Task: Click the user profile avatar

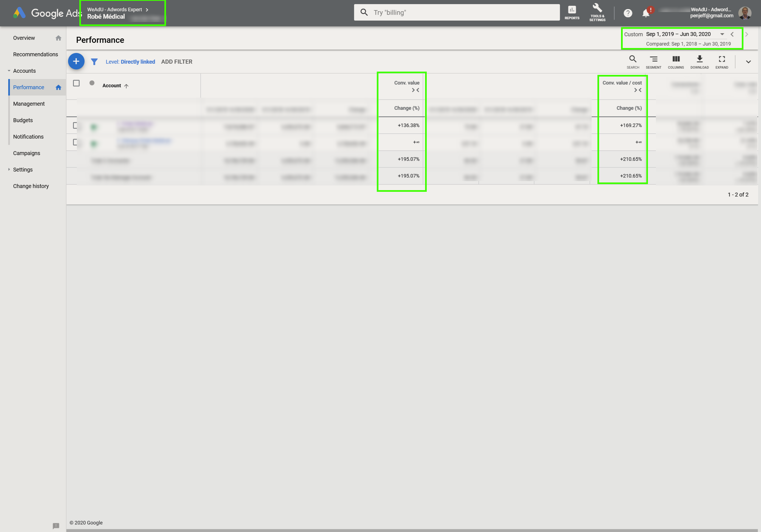Action: 745,13
